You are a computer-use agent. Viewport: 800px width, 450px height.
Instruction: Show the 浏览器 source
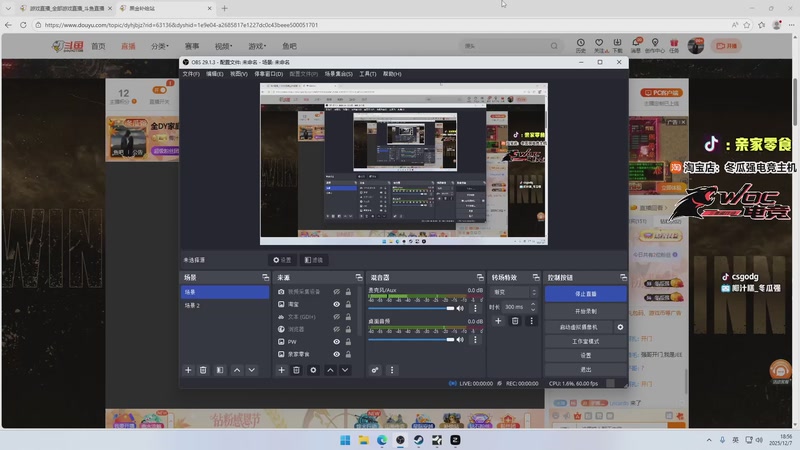[336, 329]
